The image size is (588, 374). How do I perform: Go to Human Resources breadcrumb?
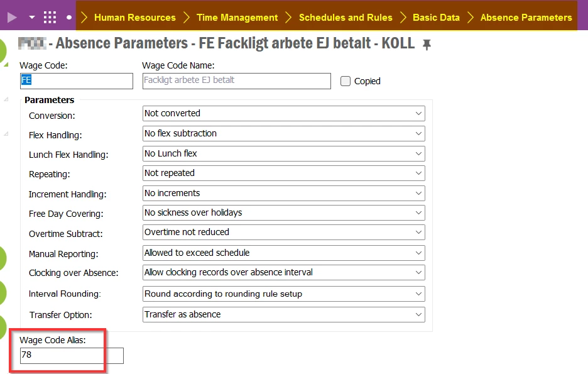135,17
